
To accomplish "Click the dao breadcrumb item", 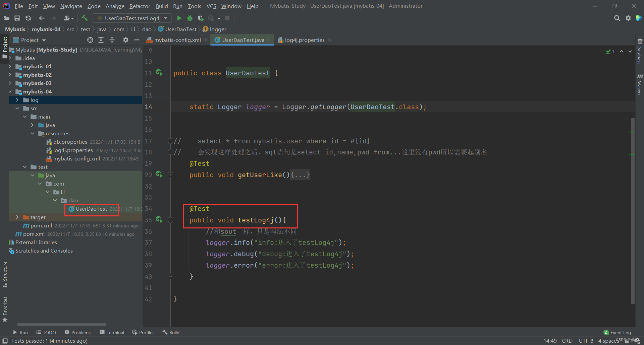I will 147,29.
